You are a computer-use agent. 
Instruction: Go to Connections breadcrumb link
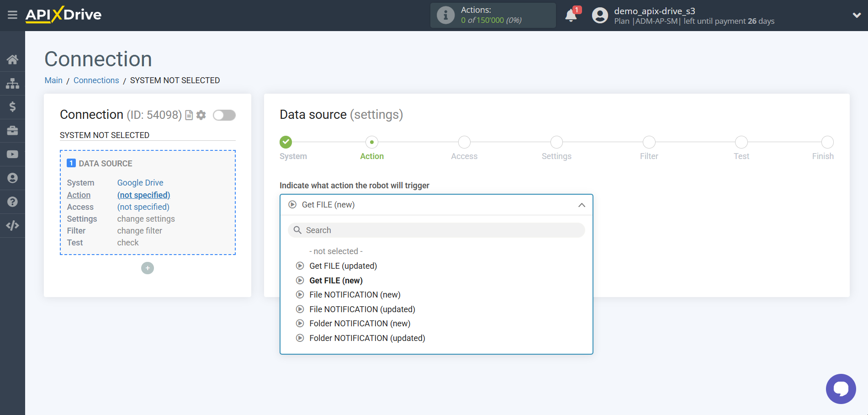(96, 80)
